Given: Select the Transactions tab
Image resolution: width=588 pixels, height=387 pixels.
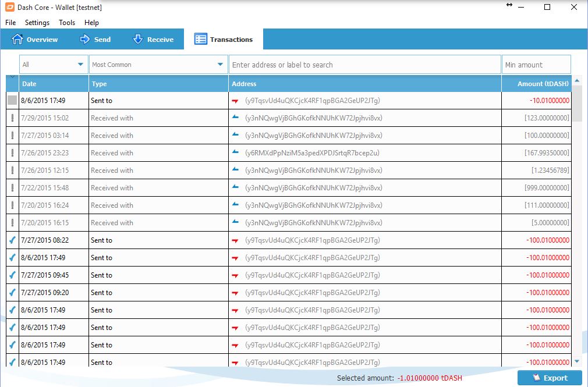Looking at the screenshot, I should point(224,39).
